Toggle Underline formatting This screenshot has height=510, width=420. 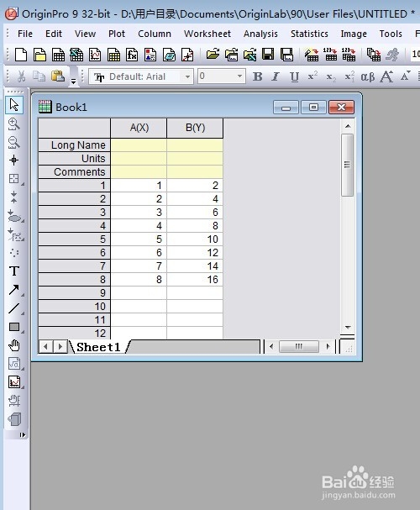pos(294,76)
